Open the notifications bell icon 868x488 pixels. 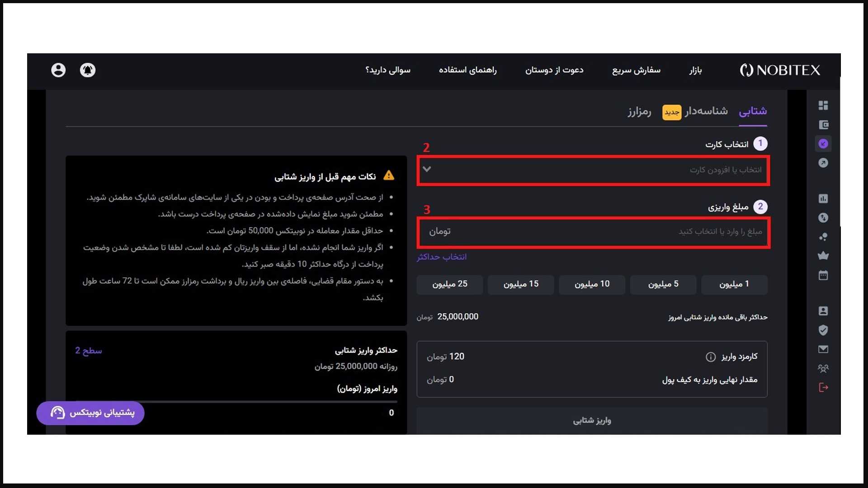88,70
